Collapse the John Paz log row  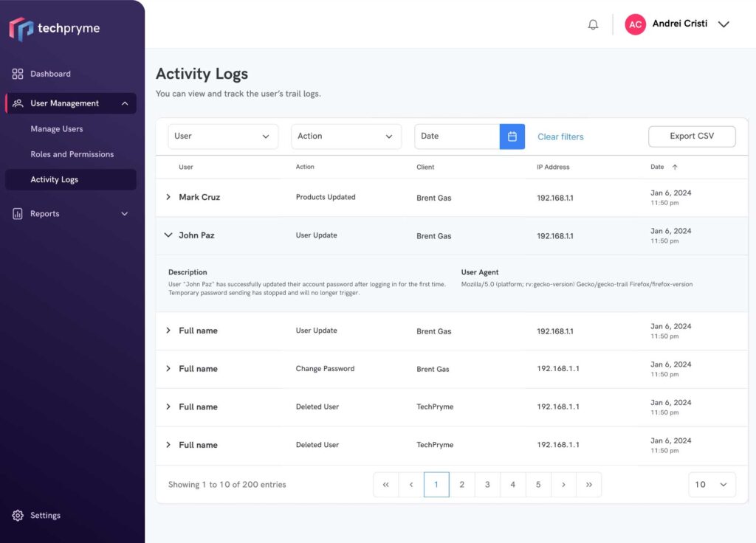point(168,235)
